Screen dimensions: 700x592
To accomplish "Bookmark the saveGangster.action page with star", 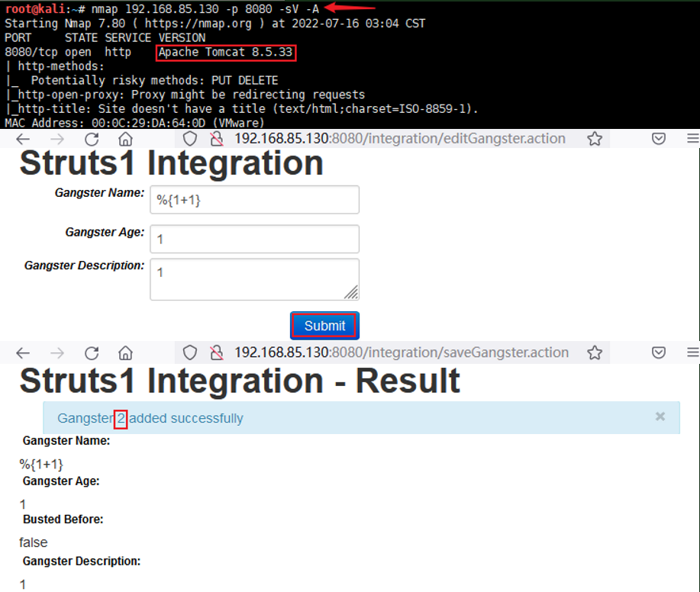I will tap(595, 352).
